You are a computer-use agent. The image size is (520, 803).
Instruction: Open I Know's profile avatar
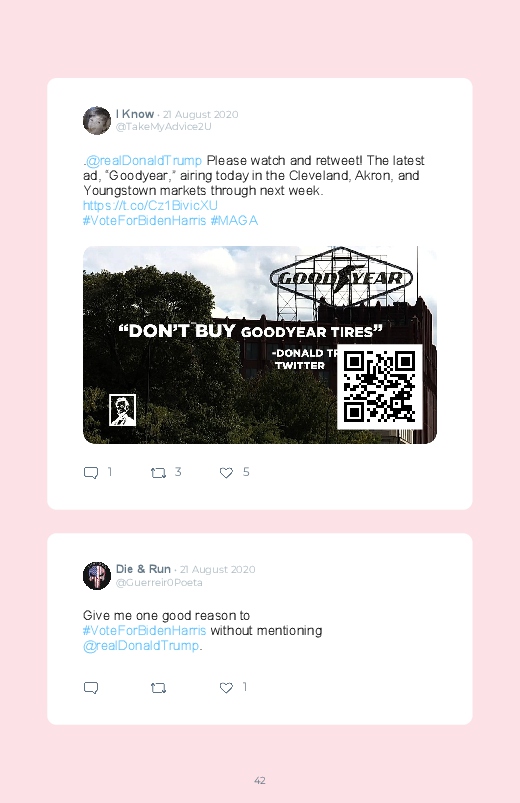tap(97, 120)
